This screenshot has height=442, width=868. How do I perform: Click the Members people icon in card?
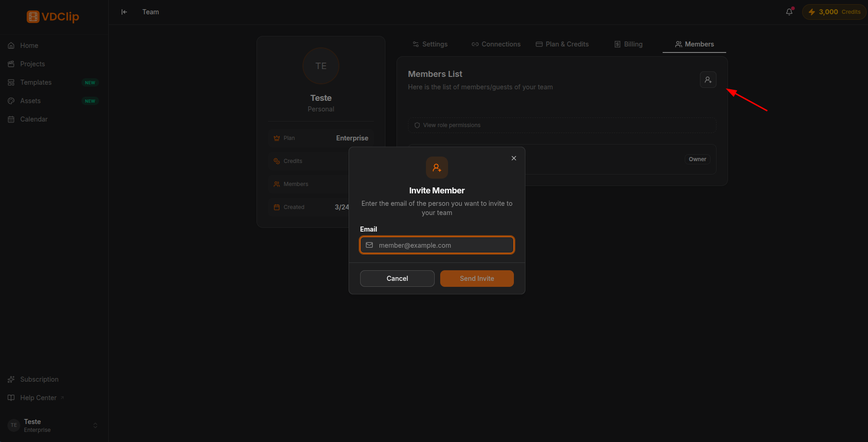(277, 184)
